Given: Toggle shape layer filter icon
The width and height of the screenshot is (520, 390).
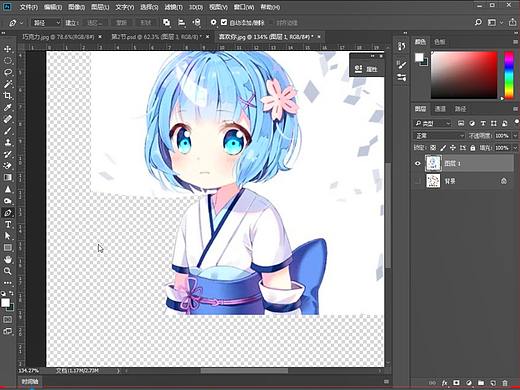Looking at the screenshot, I should pos(494,123).
